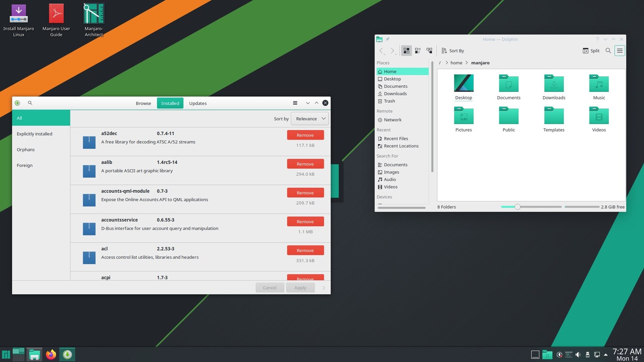Open Dolphin's Sort By dropdown
This screenshot has height=362, width=644.
pos(452,50)
